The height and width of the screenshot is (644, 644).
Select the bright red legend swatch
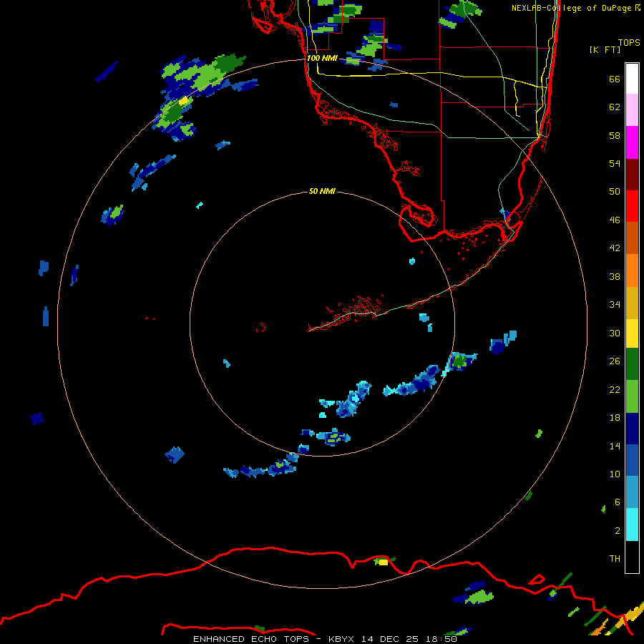coord(632,206)
